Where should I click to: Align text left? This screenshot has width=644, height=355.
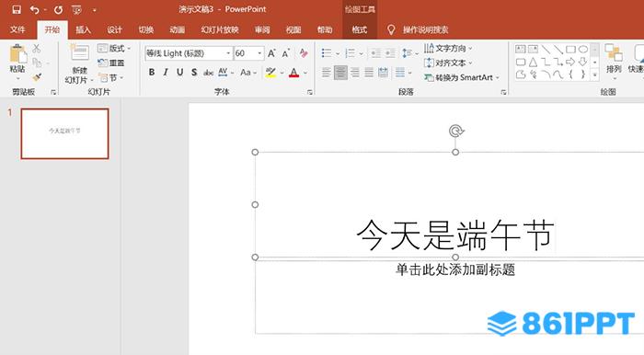coord(326,73)
